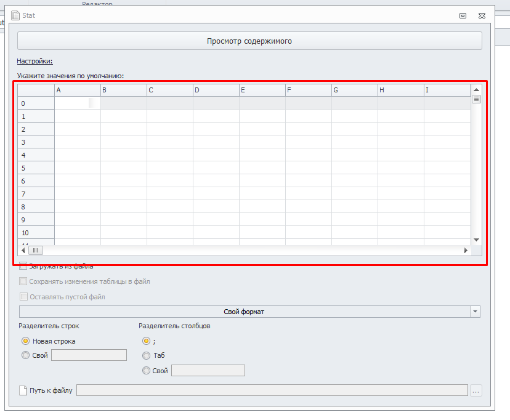This screenshot has width=510, height=420.
Task: Click the Просмотр содержимого button
Action: (249, 41)
